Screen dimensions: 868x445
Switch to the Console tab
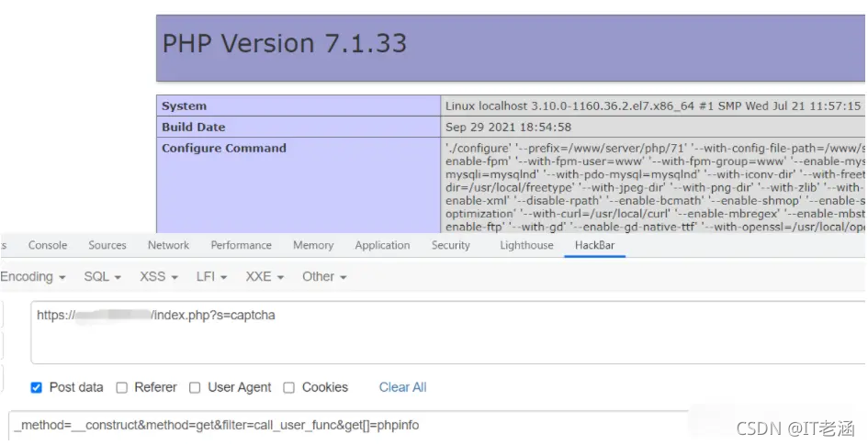(x=48, y=246)
